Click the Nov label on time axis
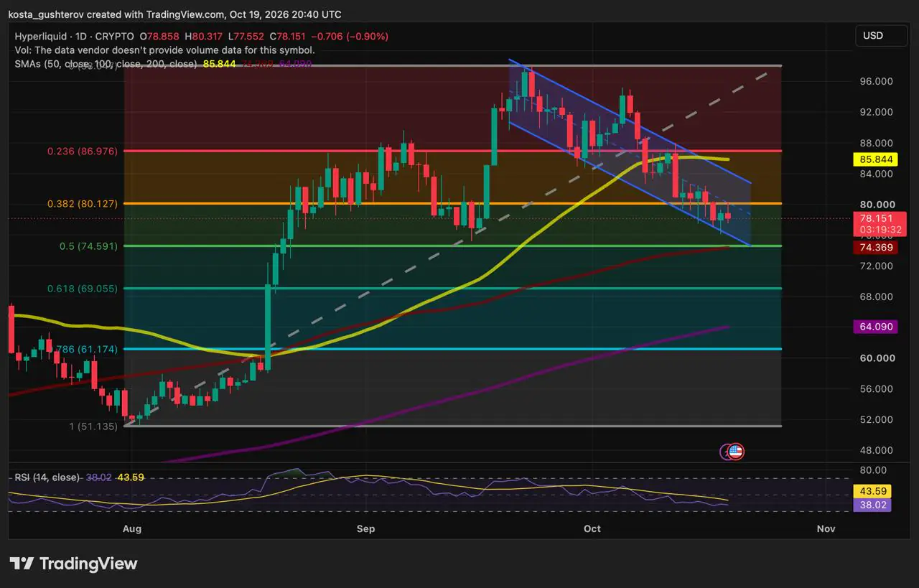 click(826, 529)
